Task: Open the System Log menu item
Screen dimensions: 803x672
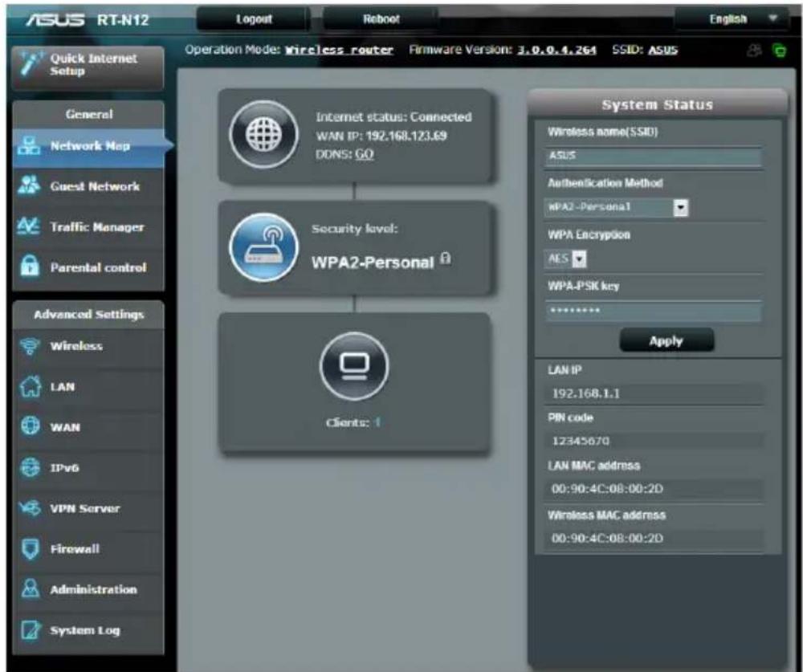Action: 88,630
